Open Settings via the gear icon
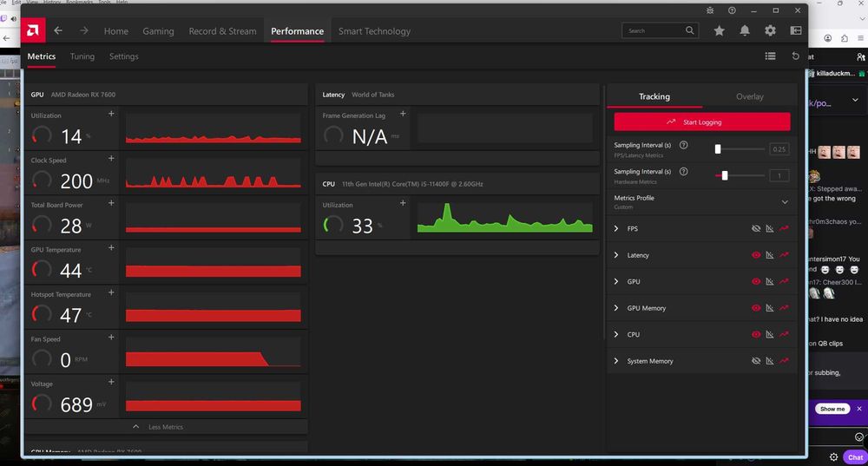Image resolution: width=868 pixels, height=466 pixels. [770, 31]
